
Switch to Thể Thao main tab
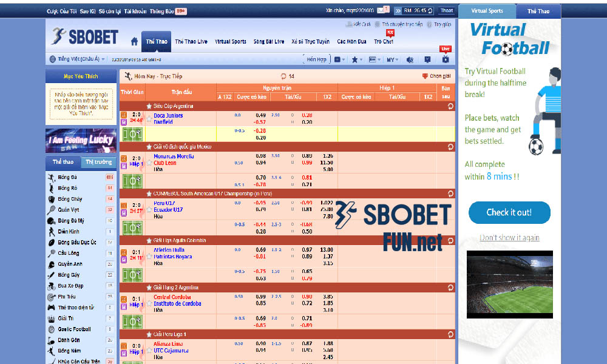(157, 41)
